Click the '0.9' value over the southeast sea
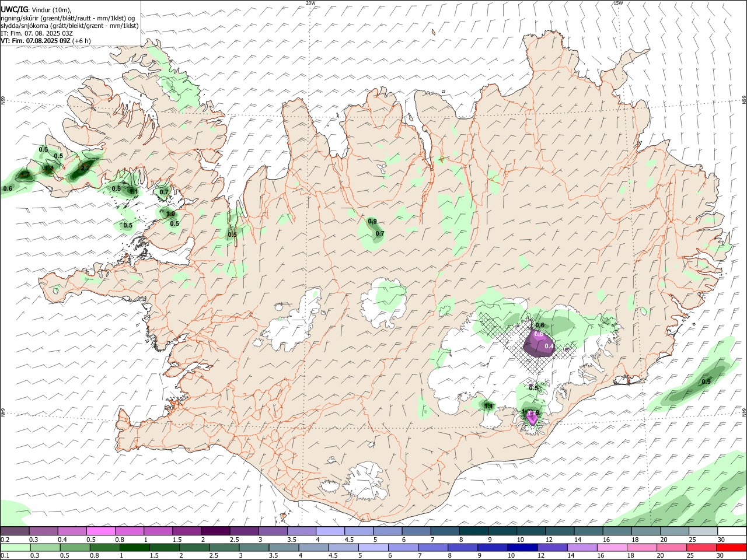Screen dimensions: 747x560 tap(706, 381)
